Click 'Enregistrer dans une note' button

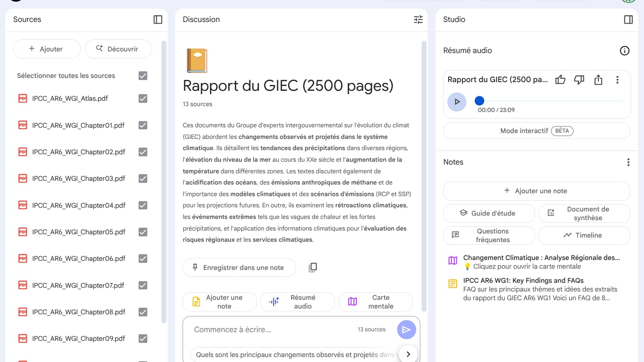click(239, 267)
